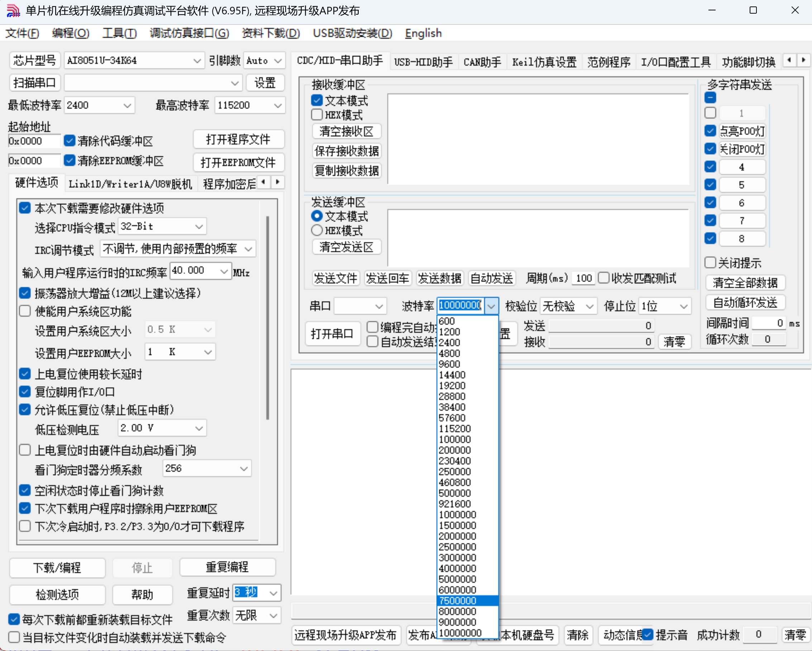Select HEX模式 radio in send buffer
The height and width of the screenshot is (651, 812).
[317, 230]
